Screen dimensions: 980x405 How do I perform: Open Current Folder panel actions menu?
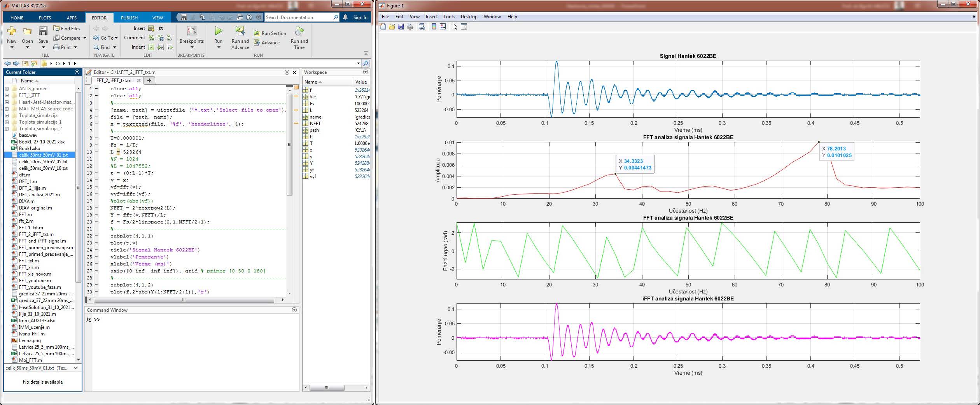[x=77, y=72]
